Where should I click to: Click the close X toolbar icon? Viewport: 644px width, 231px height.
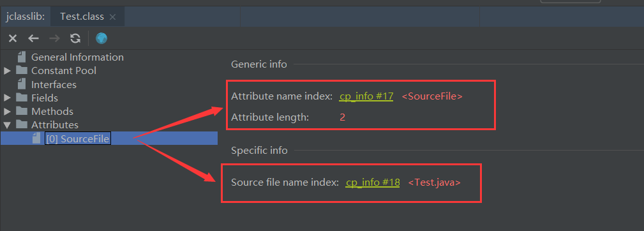point(13,38)
